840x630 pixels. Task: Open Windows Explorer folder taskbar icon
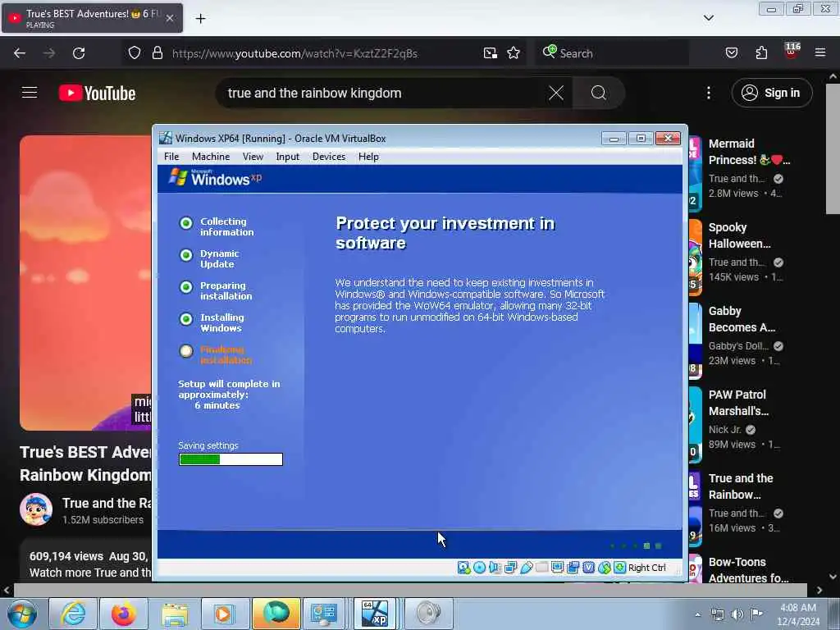pyautogui.click(x=175, y=614)
